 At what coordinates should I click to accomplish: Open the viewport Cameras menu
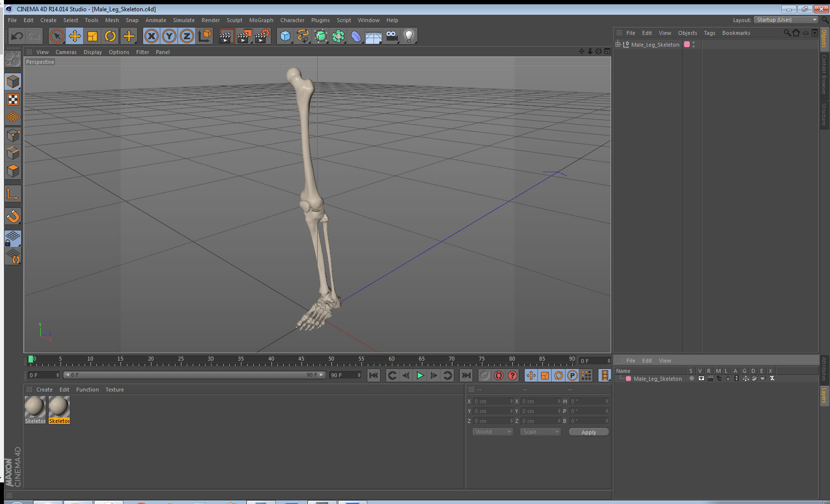click(x=66, y=52)
